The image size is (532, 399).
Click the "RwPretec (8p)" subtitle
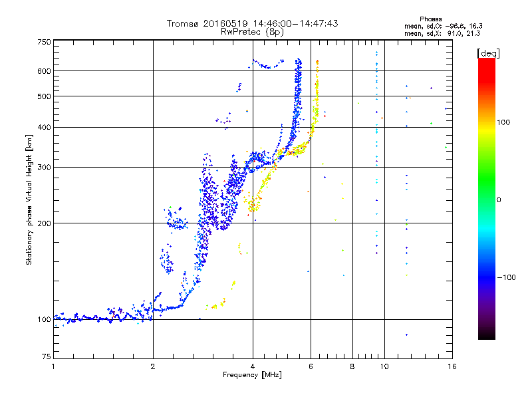pyautogui.click(x=252, y=32)
